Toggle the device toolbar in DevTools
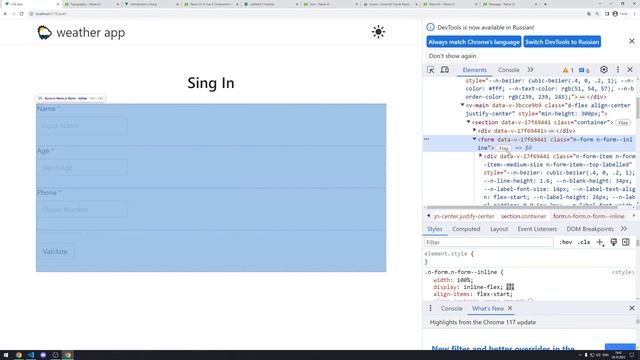Image resolution: width=640 pixels, height=360 pixels. click(x=445, y=70)
